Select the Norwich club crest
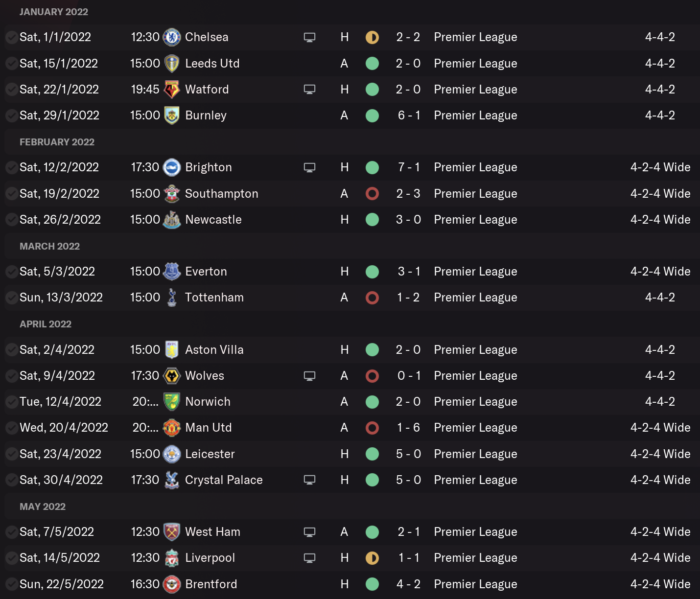The width and height of the screenshot is (700, 599). [x=172, y=402]
